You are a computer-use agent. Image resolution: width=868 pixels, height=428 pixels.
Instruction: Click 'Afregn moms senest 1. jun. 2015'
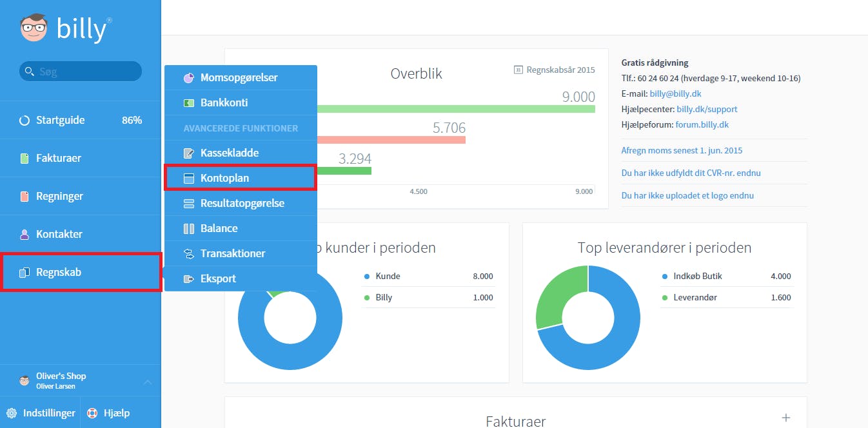(682, 151)
